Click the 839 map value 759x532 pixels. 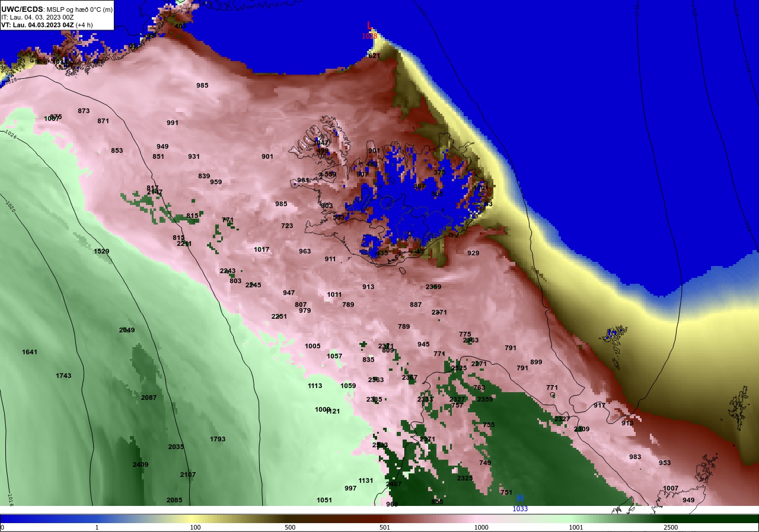[x=204, y=176]
